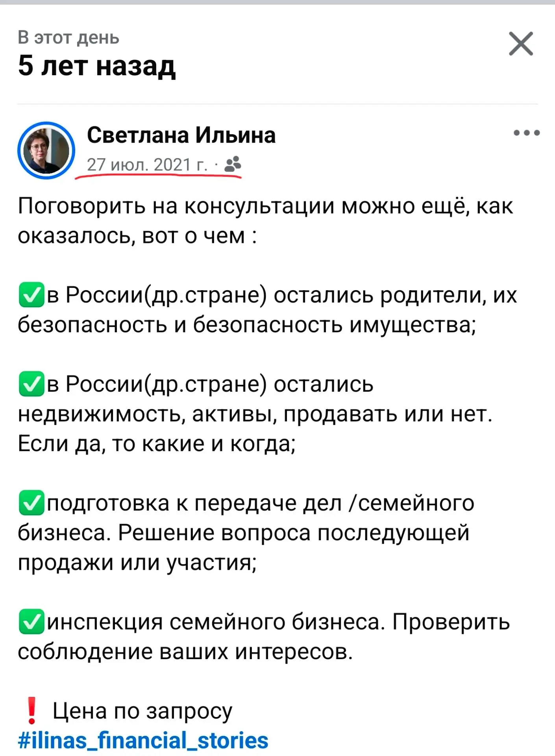Tap the text "Решение вопроса последующей"

[x=294, y=533]
